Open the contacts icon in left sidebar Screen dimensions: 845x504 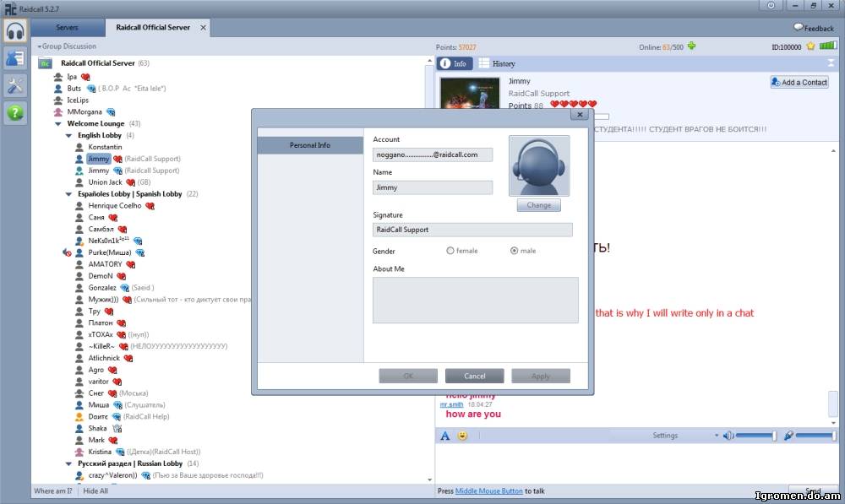pyautogui.click(x=14, y=58)
